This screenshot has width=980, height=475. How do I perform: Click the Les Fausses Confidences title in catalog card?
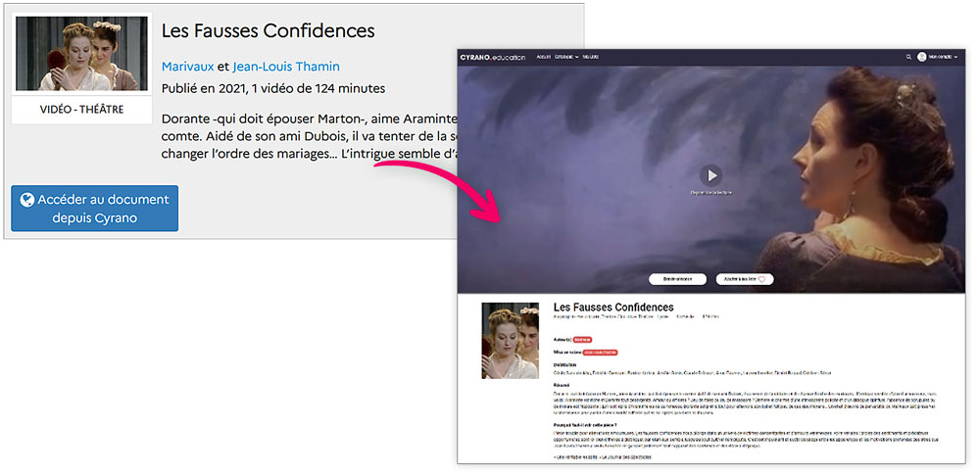(x=269, y=30)
